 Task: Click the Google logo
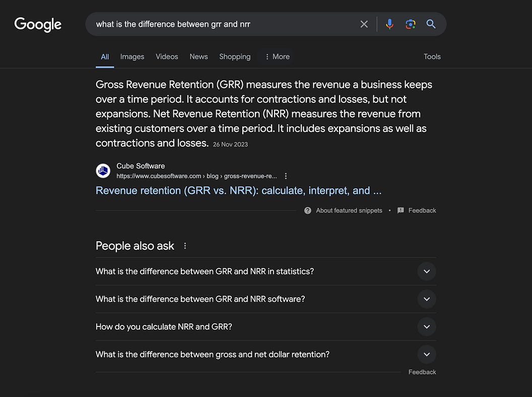coord(38,24)
